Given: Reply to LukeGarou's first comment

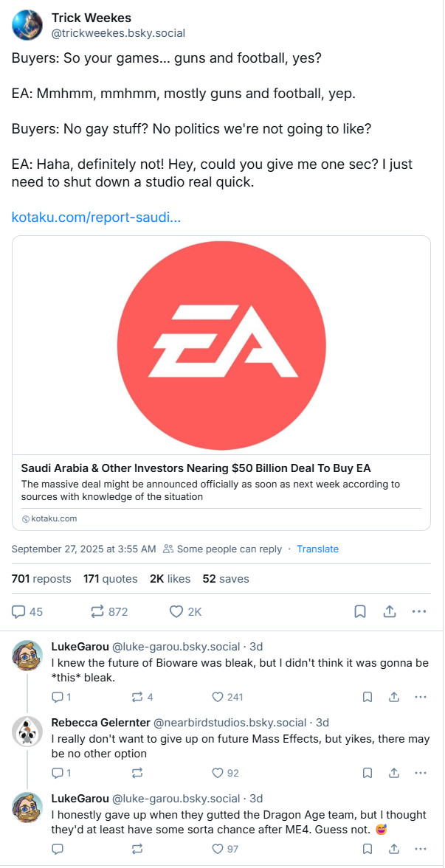Looking at the screenshot, I should coord(58,696).
